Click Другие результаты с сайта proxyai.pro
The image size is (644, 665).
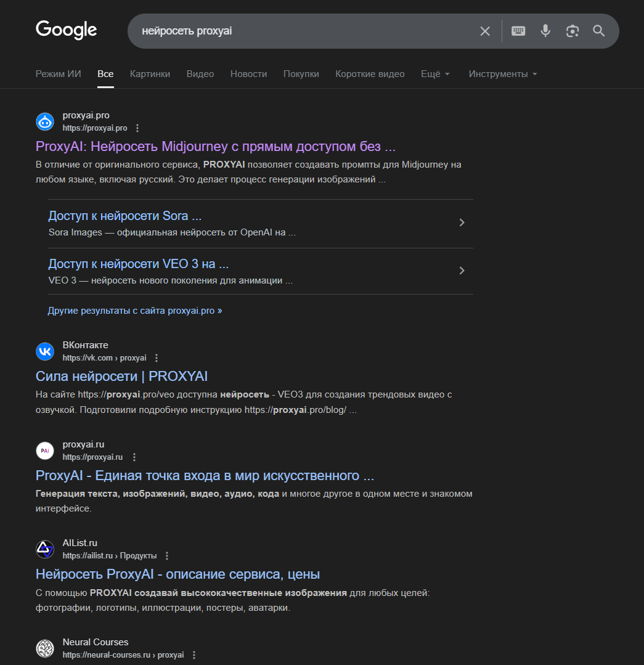[x=134, y=311]
